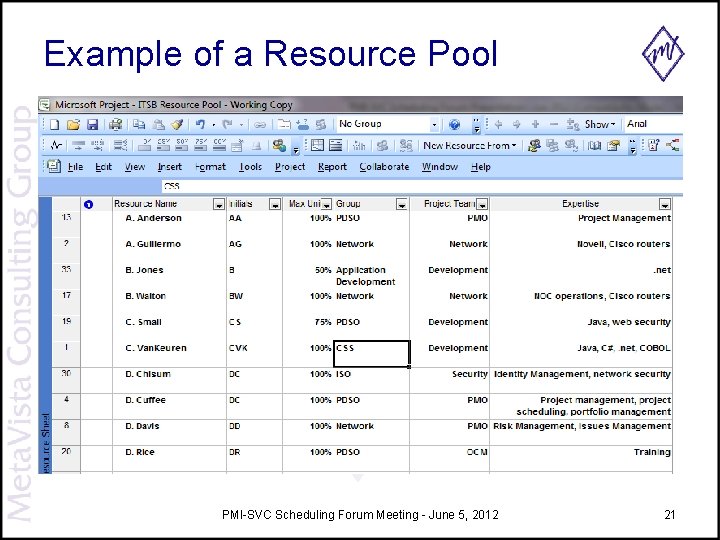The image size is (720, 540).
Task: Open a file with the folder icon
Action: coord(73,124)
